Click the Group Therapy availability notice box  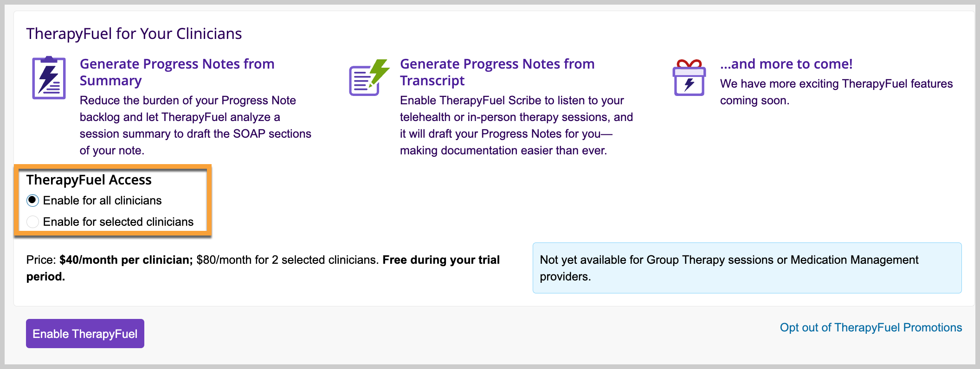point(747,268)
